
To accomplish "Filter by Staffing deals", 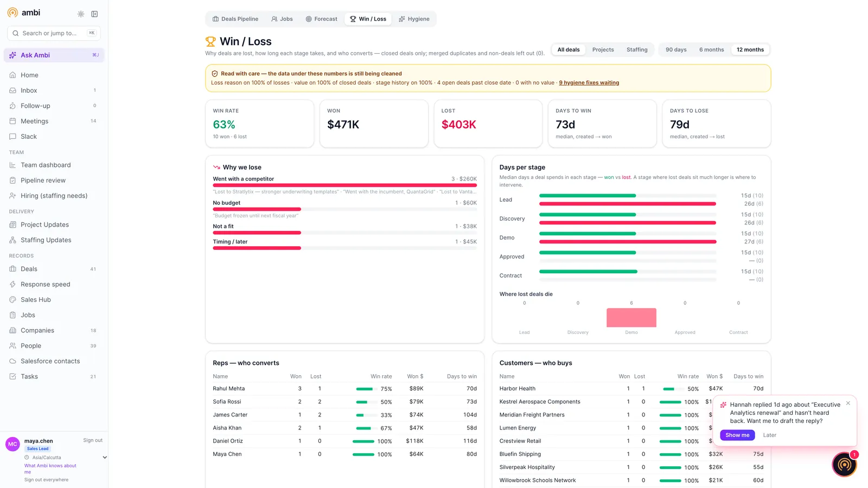I will point(637,50).
